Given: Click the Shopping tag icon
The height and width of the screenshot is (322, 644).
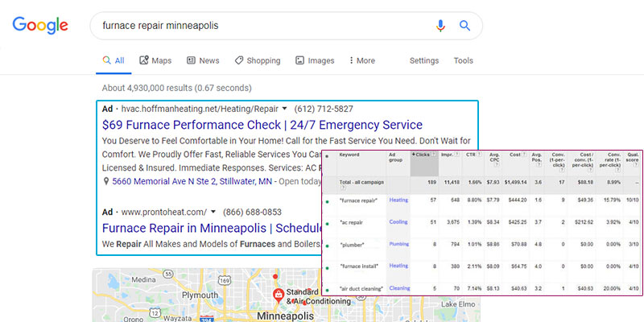Looking at the screenshot, I should click(x=238, y=60).
